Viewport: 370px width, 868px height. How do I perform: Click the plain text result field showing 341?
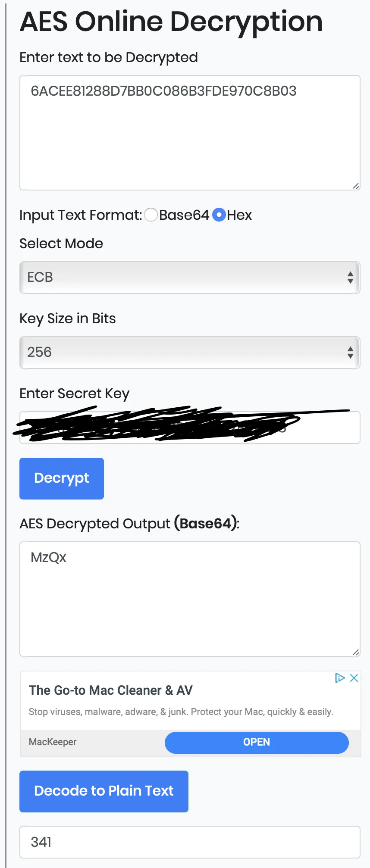click(x=190, y=842)
